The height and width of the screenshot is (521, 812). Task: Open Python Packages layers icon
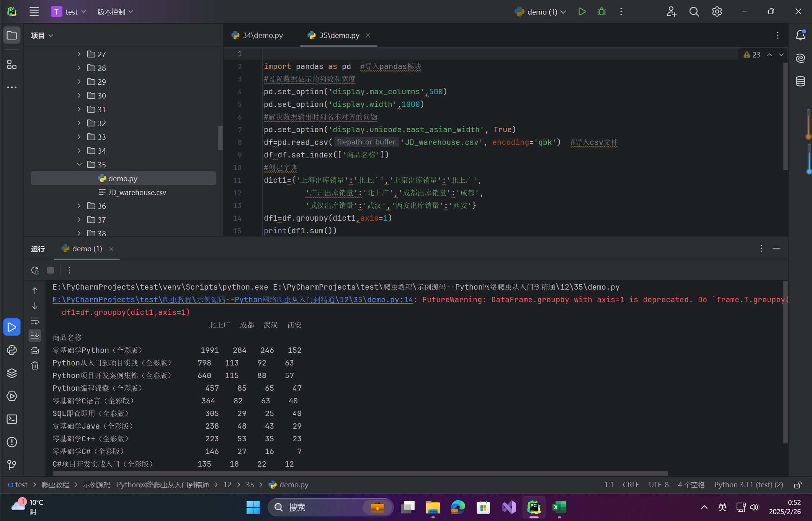tap(12, 373)
